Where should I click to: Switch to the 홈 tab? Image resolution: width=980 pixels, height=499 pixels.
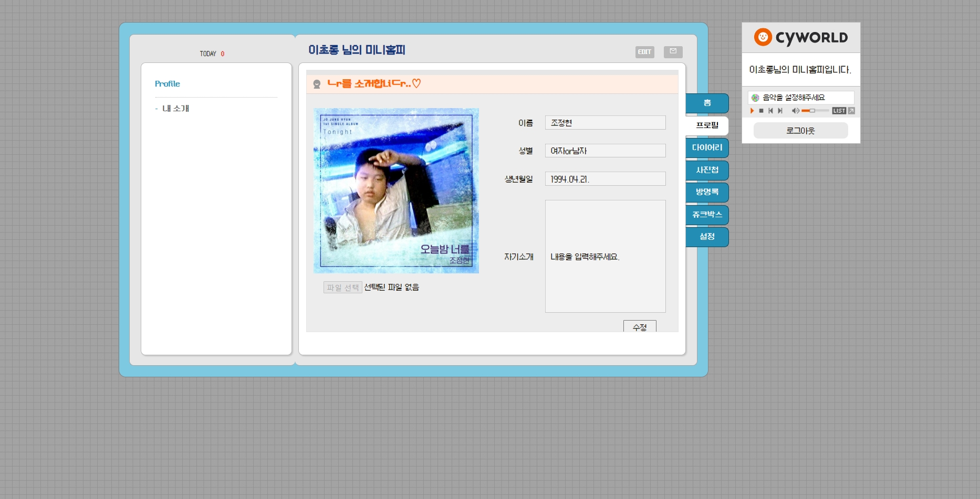click(707, 103)
